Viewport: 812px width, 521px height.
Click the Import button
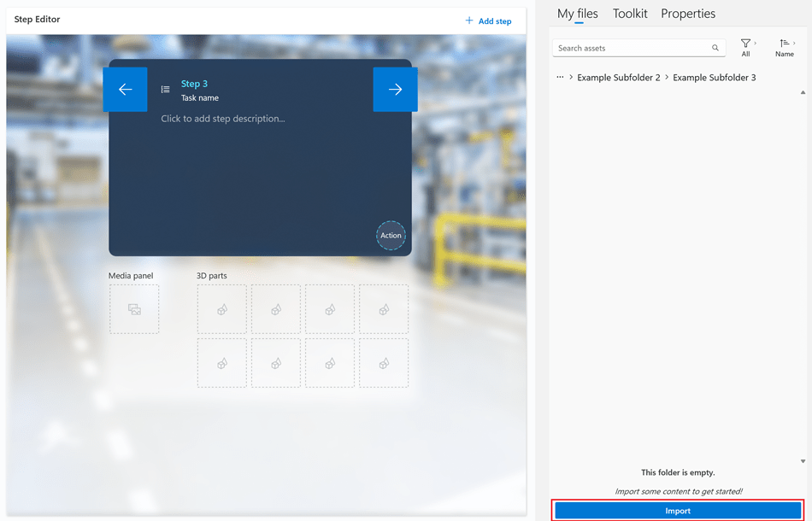coord(678,510)
